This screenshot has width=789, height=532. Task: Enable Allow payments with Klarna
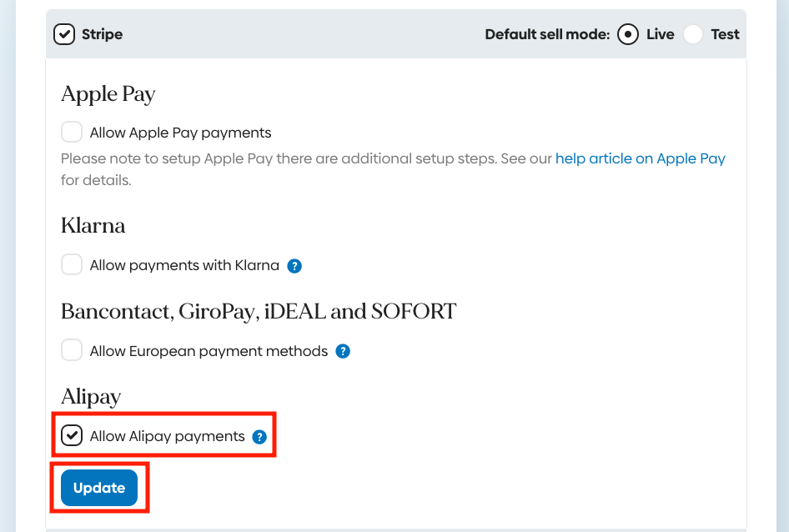click(72, 264)
